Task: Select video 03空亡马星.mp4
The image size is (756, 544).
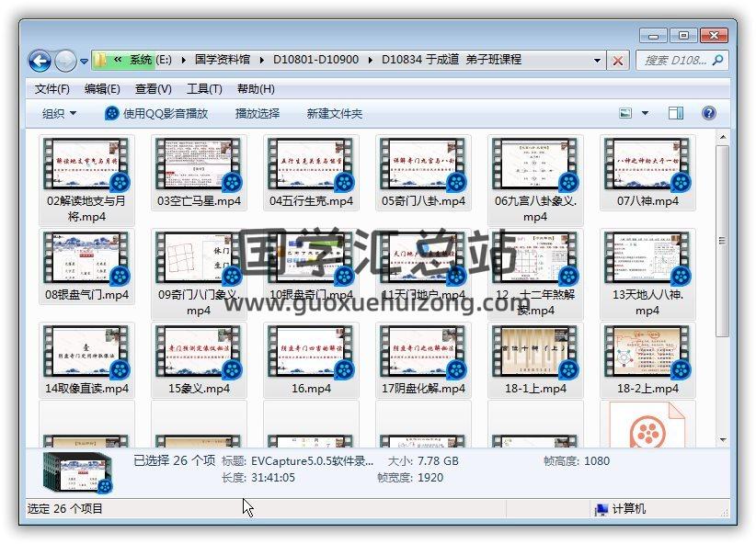Action: [199, 173]
